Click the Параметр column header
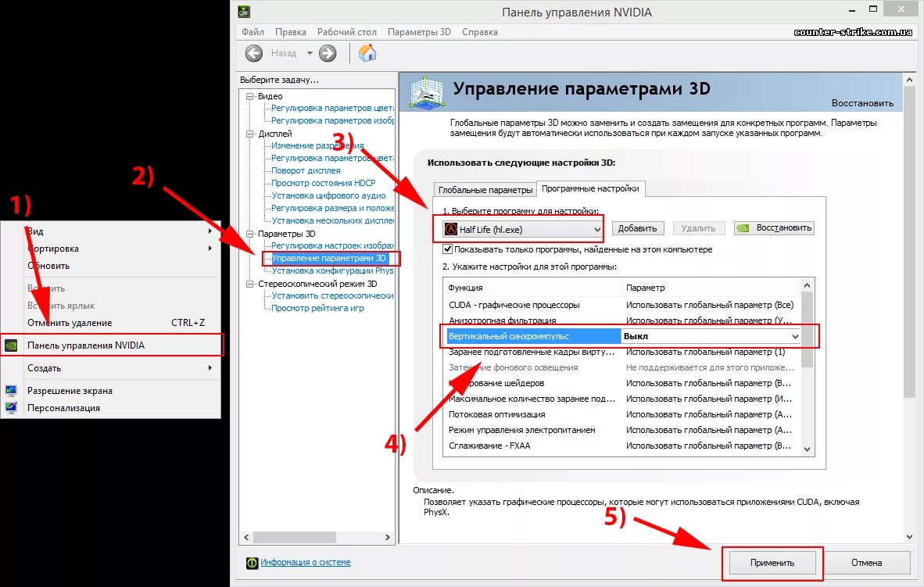The image size is (924, 587). [712, 288]
